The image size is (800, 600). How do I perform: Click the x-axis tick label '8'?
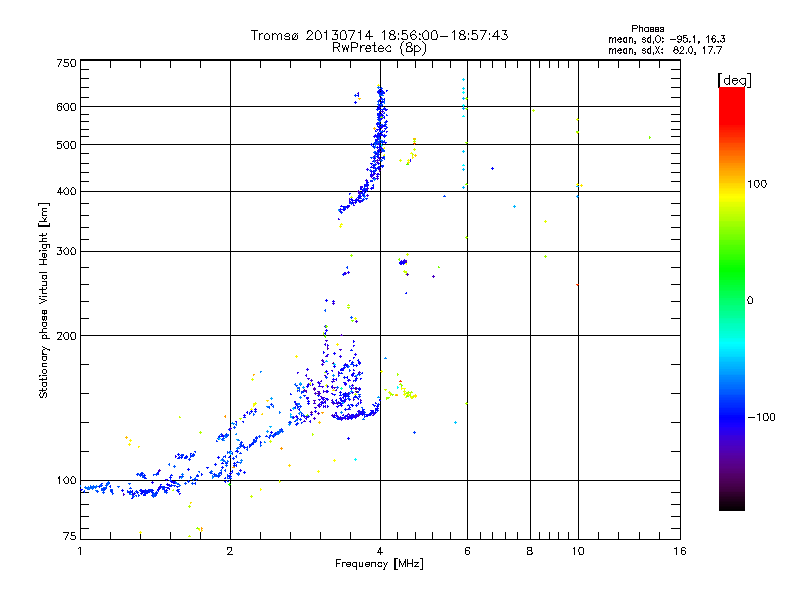click(x=530, y=551)
